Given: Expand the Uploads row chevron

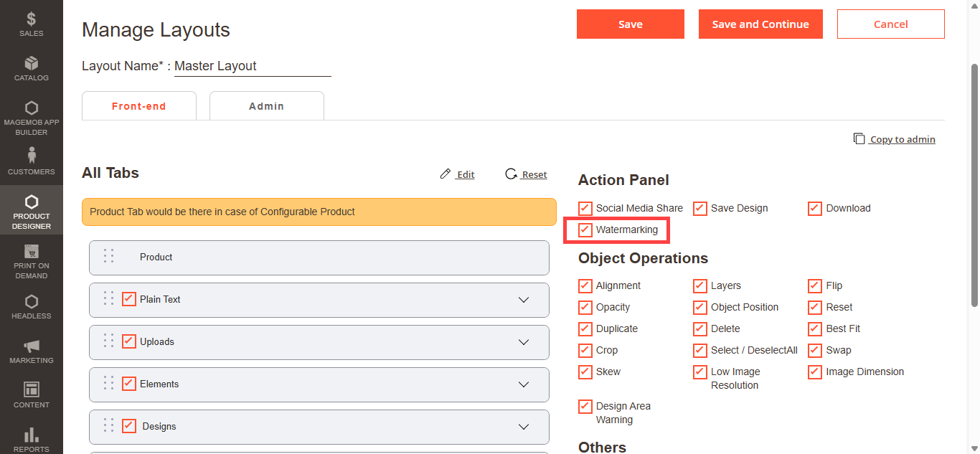Looking at the screenshot, I should 524,342.
